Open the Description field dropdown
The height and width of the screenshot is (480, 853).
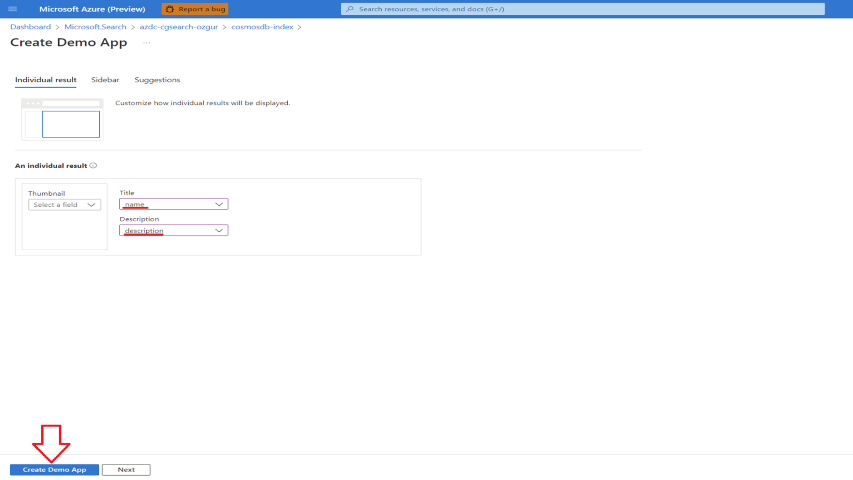[x=174, y=230]
